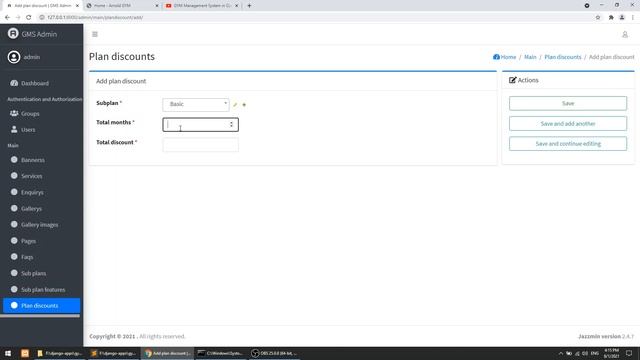
Task: Select Plan discounts in the sidebar
Action: (41, 305)
